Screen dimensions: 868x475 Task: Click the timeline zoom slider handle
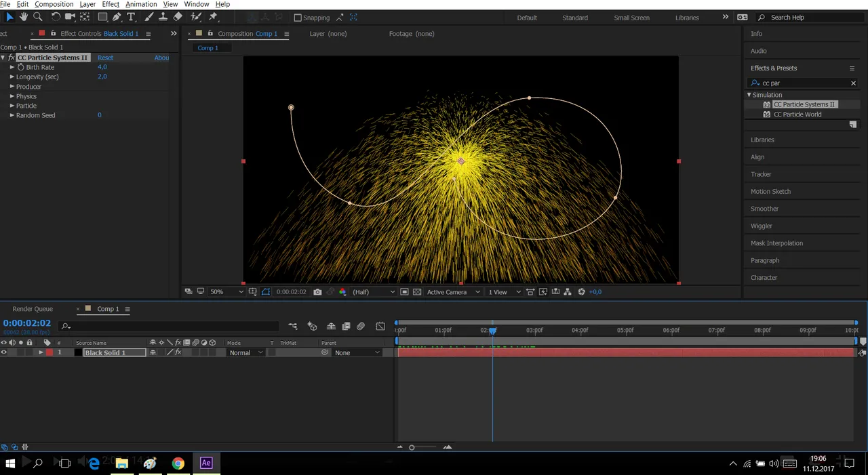point(412,447)
